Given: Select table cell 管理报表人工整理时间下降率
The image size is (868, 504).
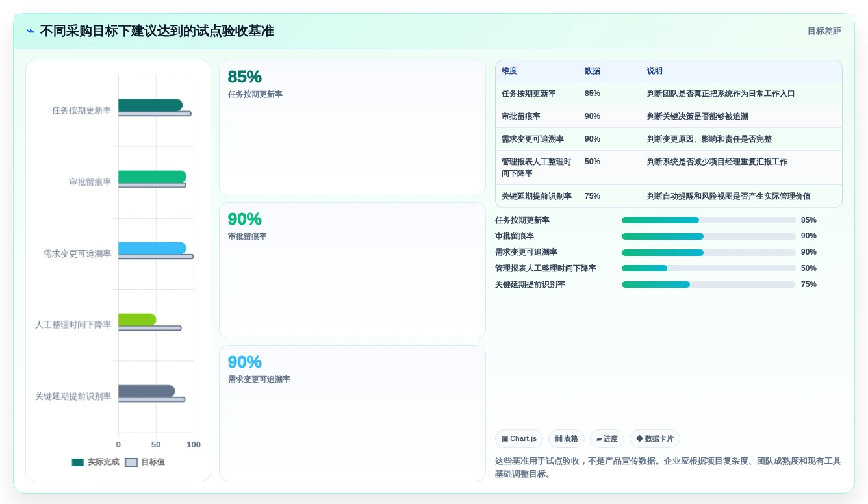Looking at the screenshot, I should point(537,168).
